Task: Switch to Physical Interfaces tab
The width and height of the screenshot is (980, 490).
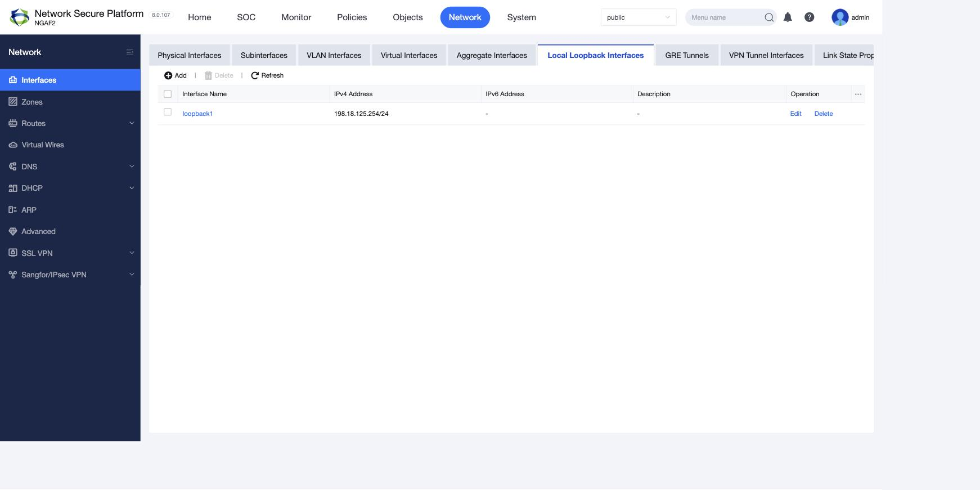Action: (190, 55)
